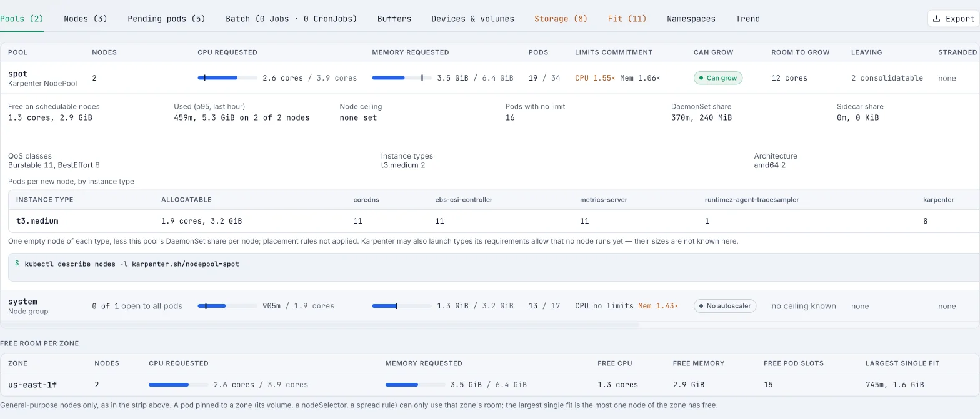Click 'Karpenter NodePool' subtitle
980x419 pixels.
(42, 84)
